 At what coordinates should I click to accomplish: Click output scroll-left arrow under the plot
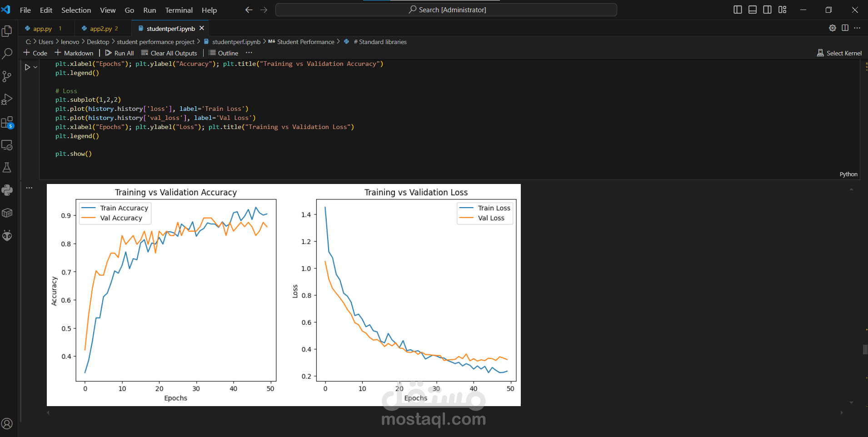[48, 413]
